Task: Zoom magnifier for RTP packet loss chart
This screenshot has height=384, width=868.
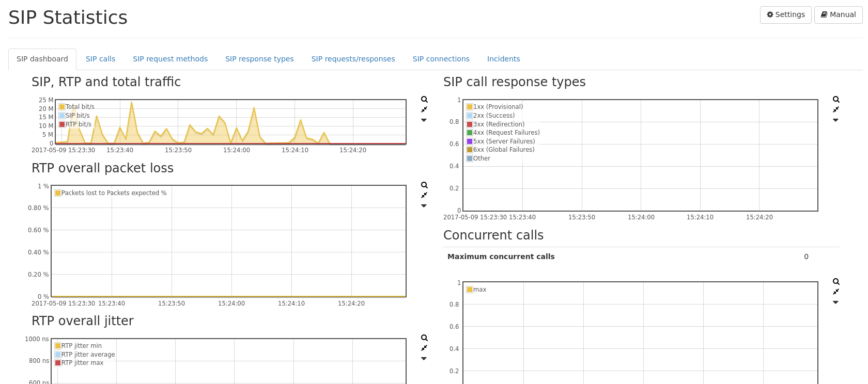Action: [424, 185]
